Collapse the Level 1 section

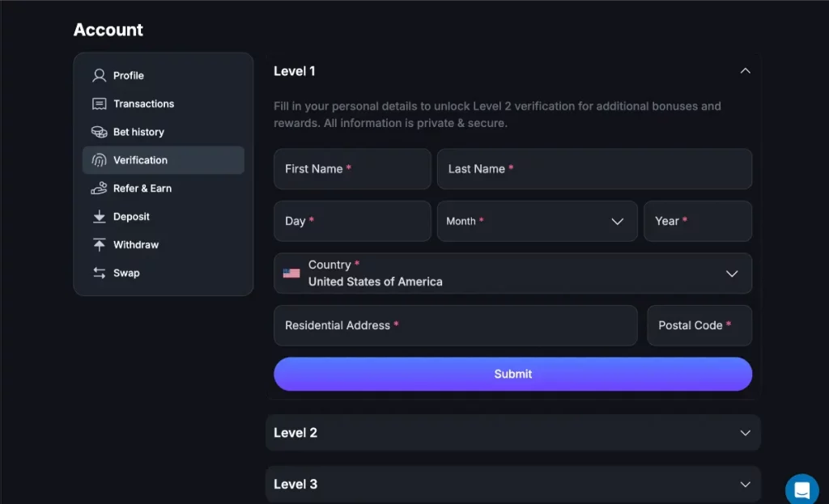[x=745, y=71]
